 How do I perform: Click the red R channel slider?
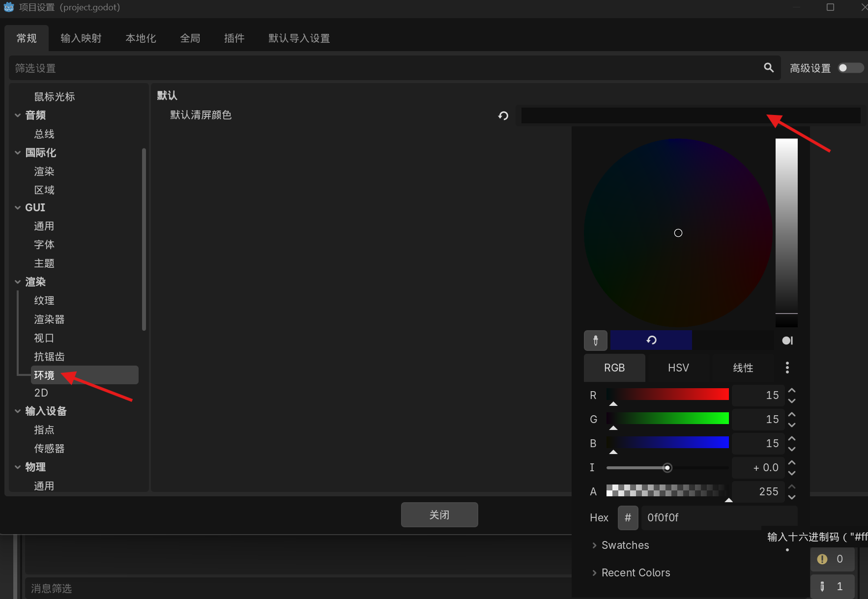(667, 394)
